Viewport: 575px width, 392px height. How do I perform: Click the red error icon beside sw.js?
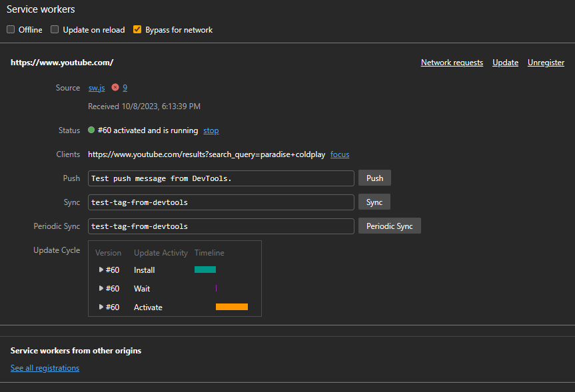point(115,88)
